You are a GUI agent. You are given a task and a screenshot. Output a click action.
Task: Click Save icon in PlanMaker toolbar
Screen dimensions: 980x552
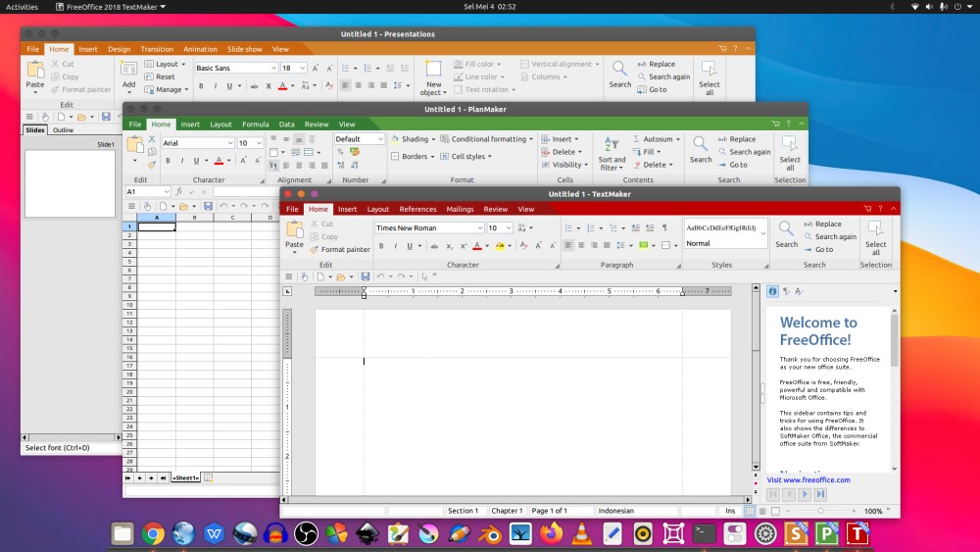(208, 206)
